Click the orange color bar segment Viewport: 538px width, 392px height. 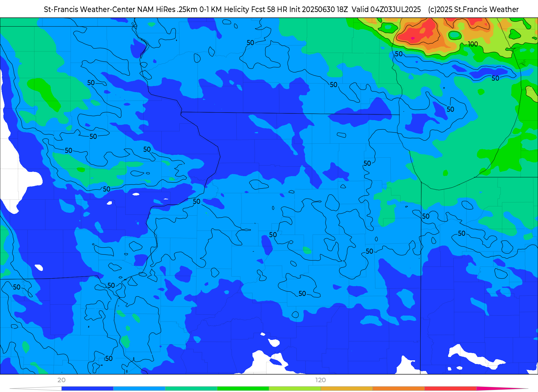[398, 388]
